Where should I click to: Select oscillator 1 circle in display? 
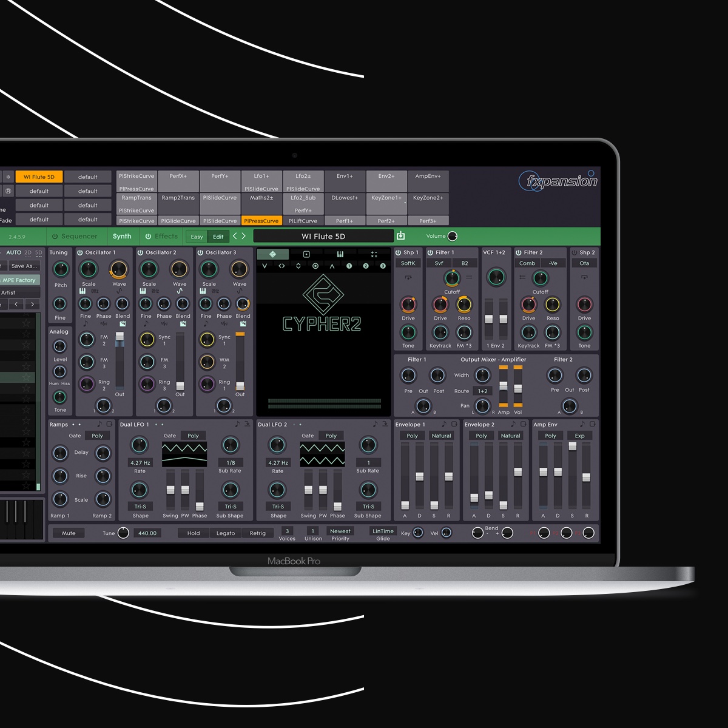click(349, 266)
